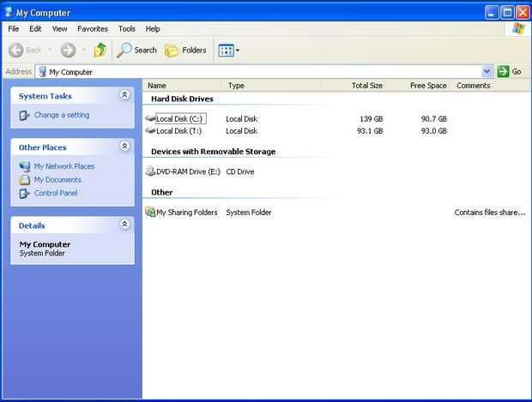This screenshot has width=532, height=402.
Task: Click the 93.0 GB free space value
Action: (434, 130)
